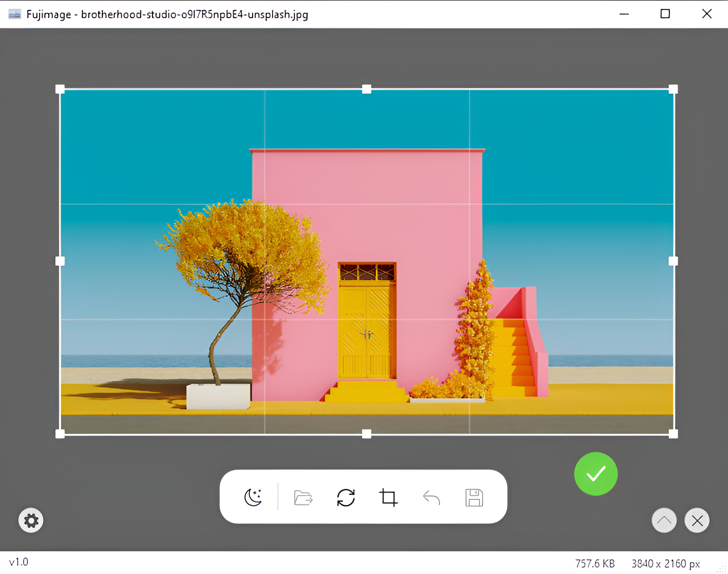Click the yellow door in the image
Viewport: 728px width, 574px height.
point(367,330)
